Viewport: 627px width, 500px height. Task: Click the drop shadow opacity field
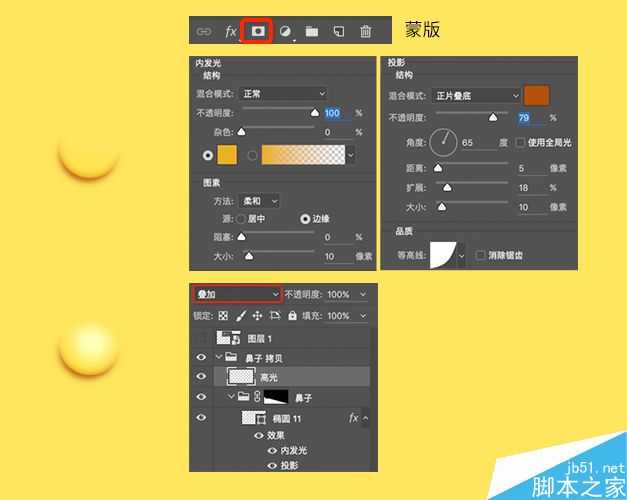[x=527, y=118]
